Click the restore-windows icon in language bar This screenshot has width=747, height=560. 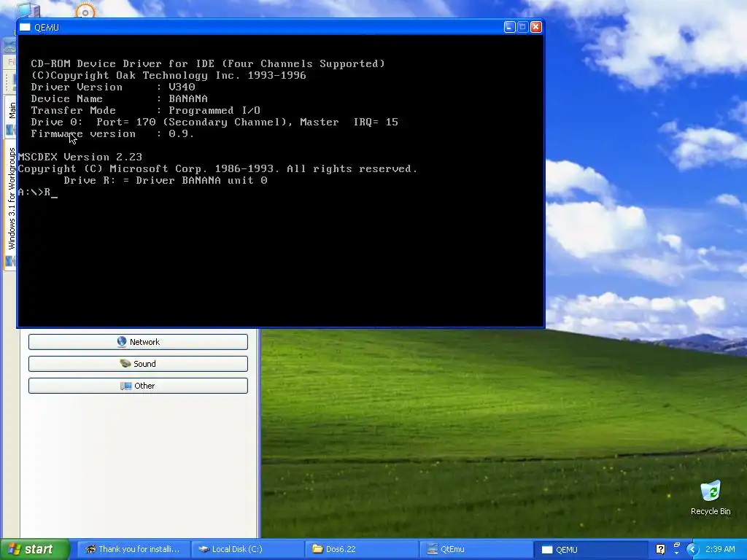click(x=676, y=545)
